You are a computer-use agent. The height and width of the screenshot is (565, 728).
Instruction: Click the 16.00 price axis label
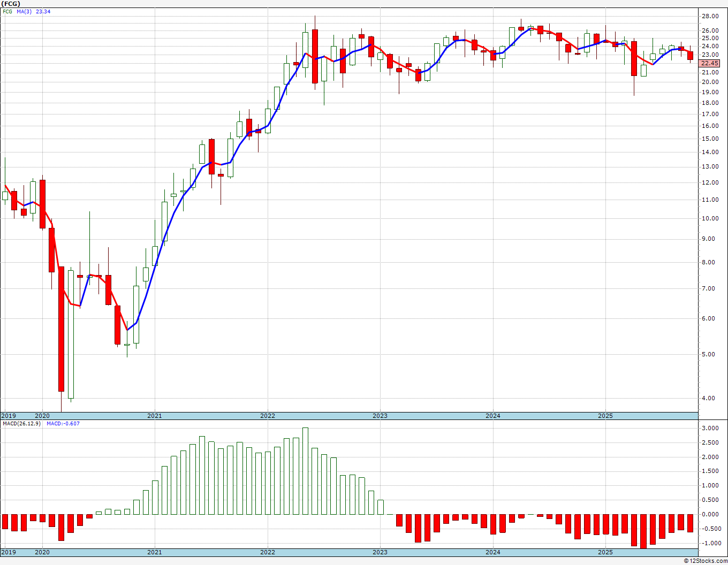pos(709,126)
